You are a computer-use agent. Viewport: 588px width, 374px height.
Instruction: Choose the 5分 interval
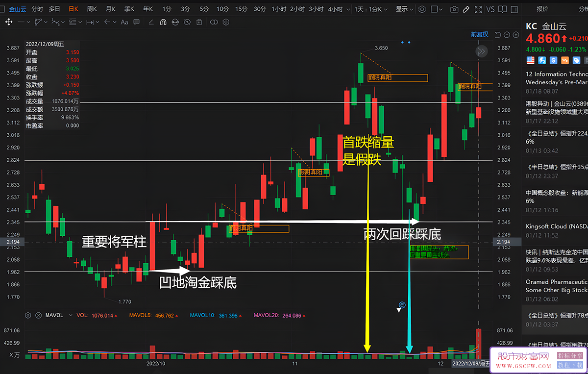(204, 9)
